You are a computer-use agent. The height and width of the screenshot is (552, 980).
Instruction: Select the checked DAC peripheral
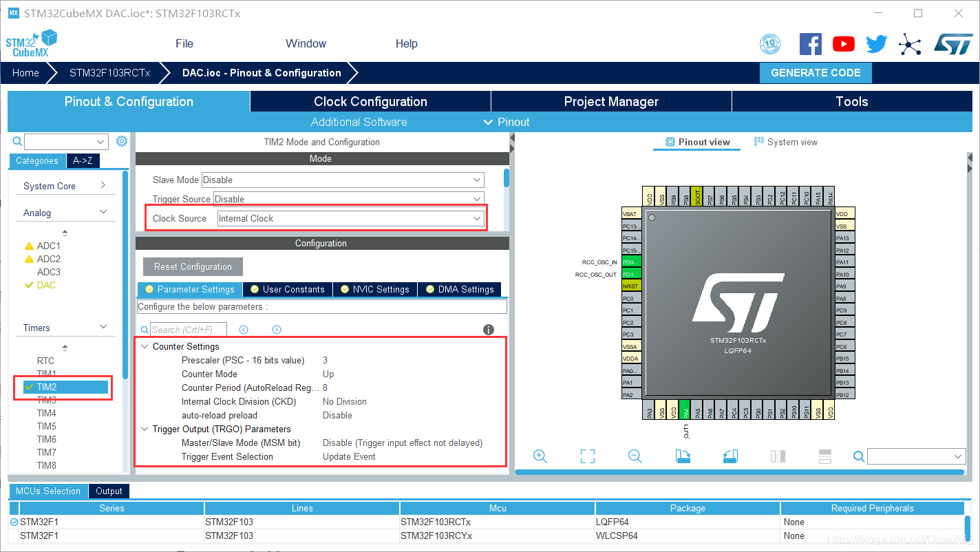tap(40, 285)
